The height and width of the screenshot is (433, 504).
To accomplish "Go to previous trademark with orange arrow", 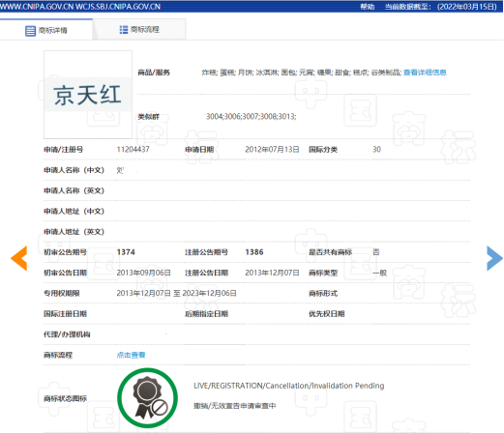I will (18, 258).
